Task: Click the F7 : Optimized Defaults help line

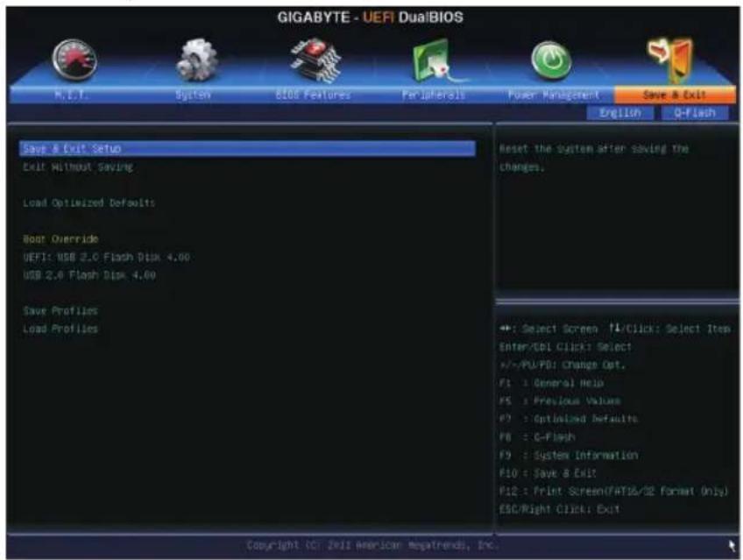Action: 569,419
